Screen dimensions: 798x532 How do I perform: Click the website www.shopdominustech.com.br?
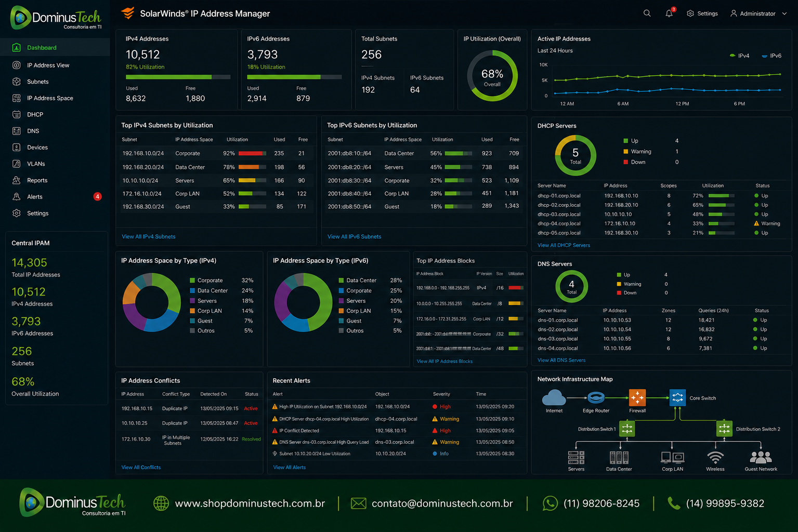[x=250, y=503]
